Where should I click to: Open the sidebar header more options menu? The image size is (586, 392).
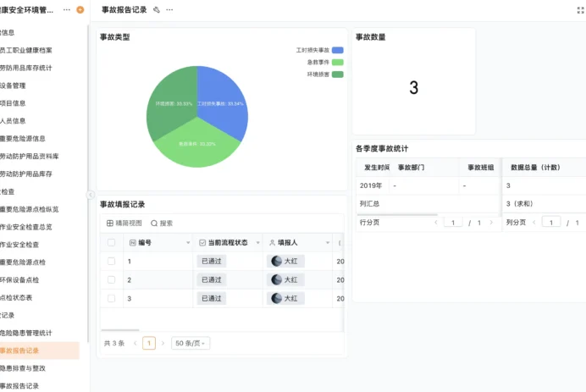(67, 9)
